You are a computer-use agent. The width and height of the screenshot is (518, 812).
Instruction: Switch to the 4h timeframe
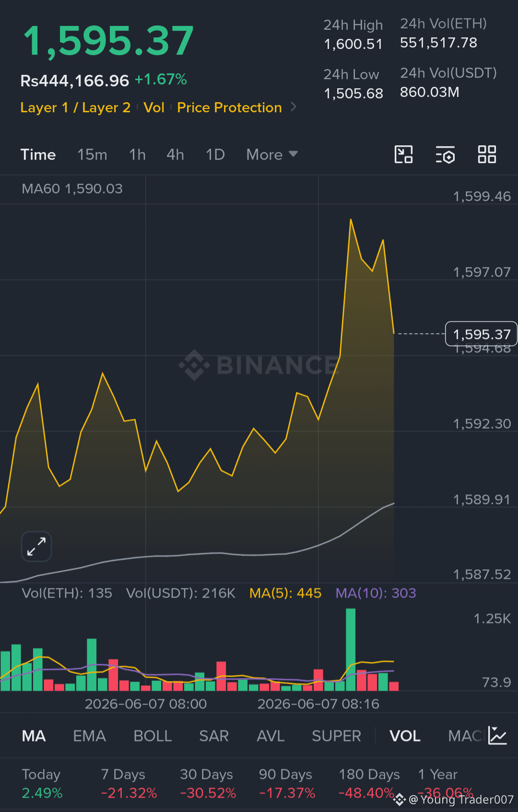[x=175, y=154]
